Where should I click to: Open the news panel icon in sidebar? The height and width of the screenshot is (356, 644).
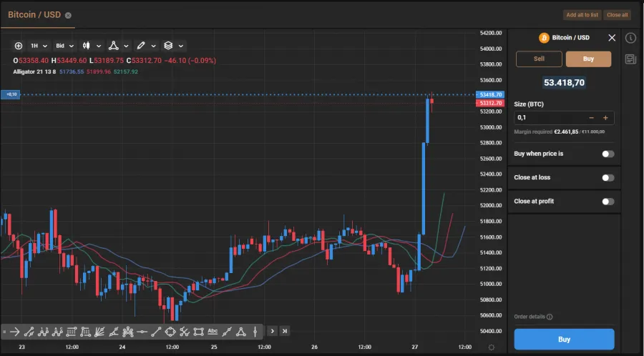point(630,59)
